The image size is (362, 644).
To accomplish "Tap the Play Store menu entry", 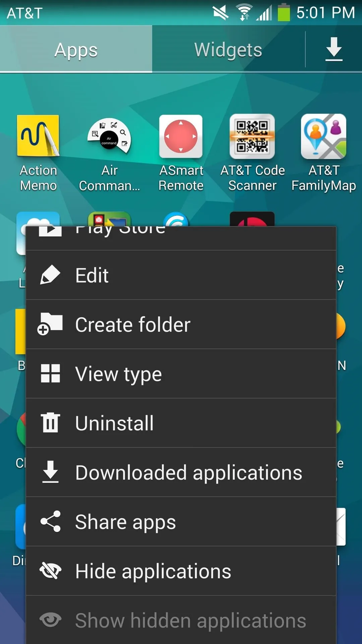I will tap(181, 238).
